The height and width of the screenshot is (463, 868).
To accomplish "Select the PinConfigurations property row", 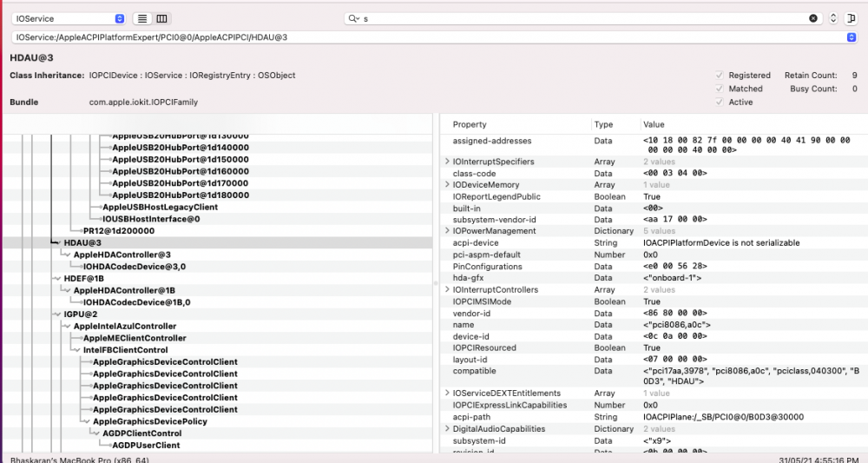I will pos(654,267).
